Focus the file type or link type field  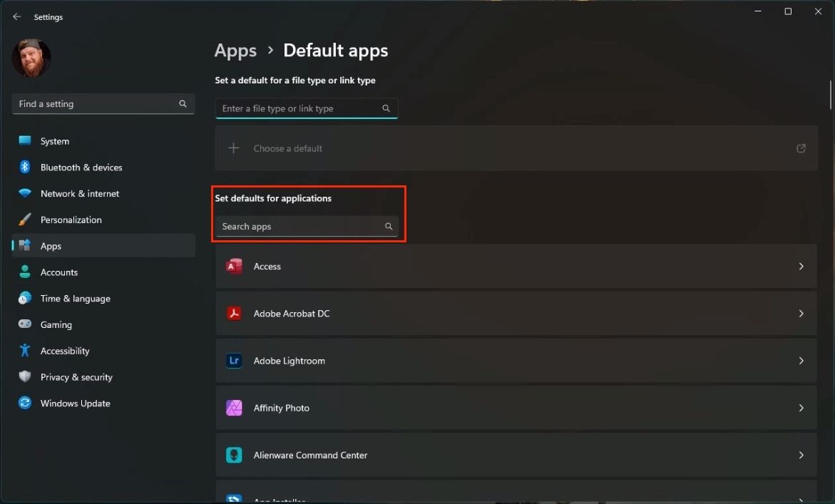click(x=307, y=108)
